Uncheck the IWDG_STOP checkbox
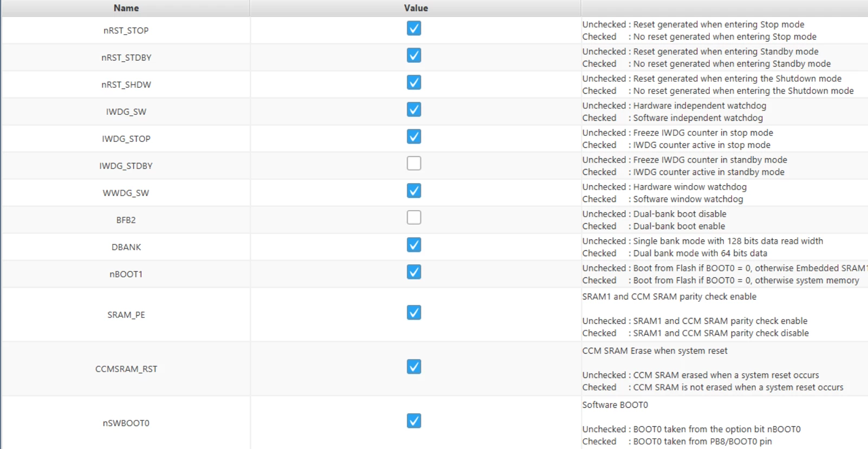The height and width of the screenshot is (449, 868). click(x=414, y=136)
